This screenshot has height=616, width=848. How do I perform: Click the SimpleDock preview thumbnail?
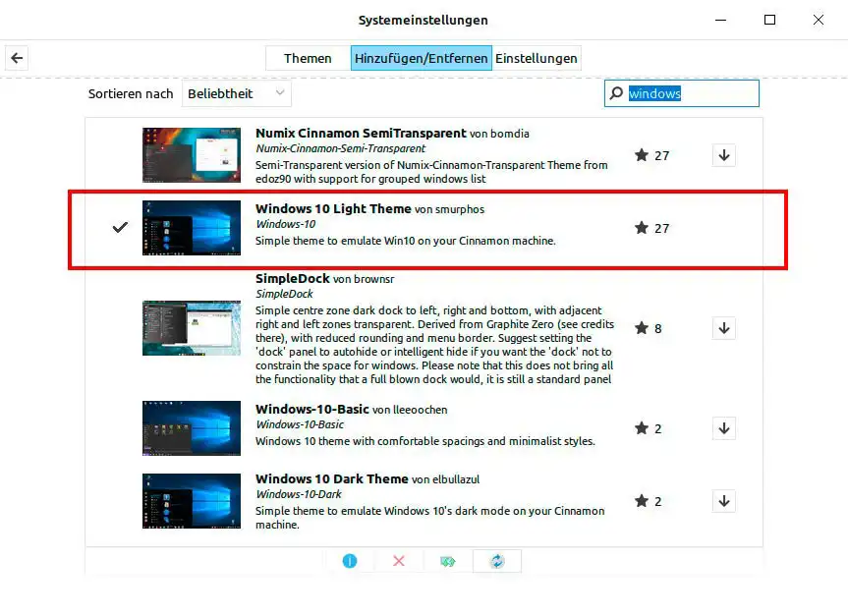tap(192, 328)
